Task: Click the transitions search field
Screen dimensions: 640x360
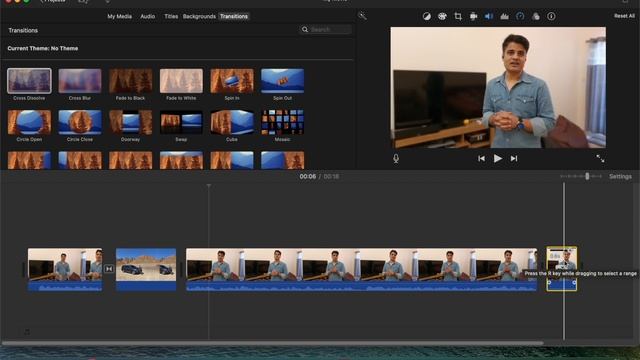Action: [x=326, y=29]
